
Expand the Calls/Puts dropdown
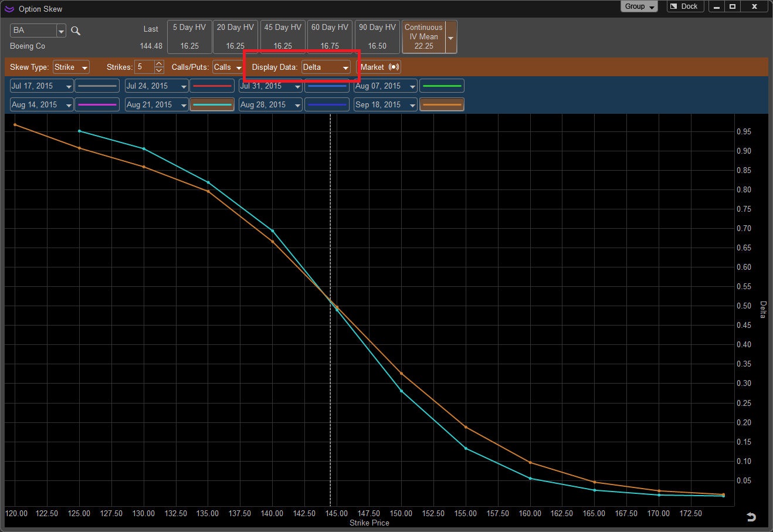point(228,67)
